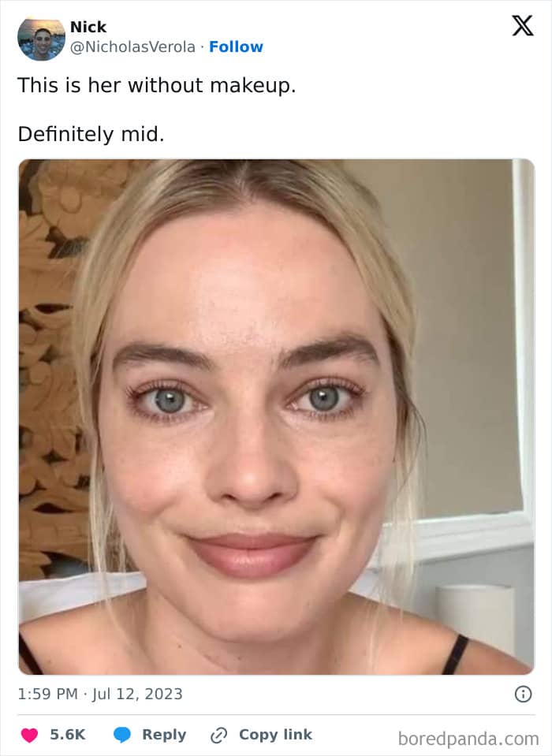Click the chain link icon
The image size is (552, 756).
tap(218, 735)
